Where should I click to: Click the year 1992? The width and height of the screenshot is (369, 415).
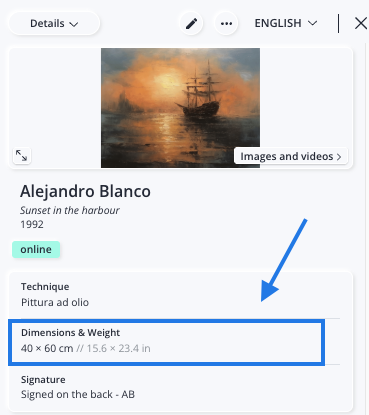tap(32, 224)
